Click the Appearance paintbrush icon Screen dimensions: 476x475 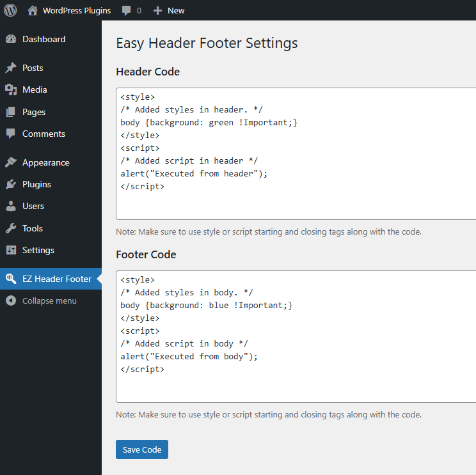(x=11, y=162)
